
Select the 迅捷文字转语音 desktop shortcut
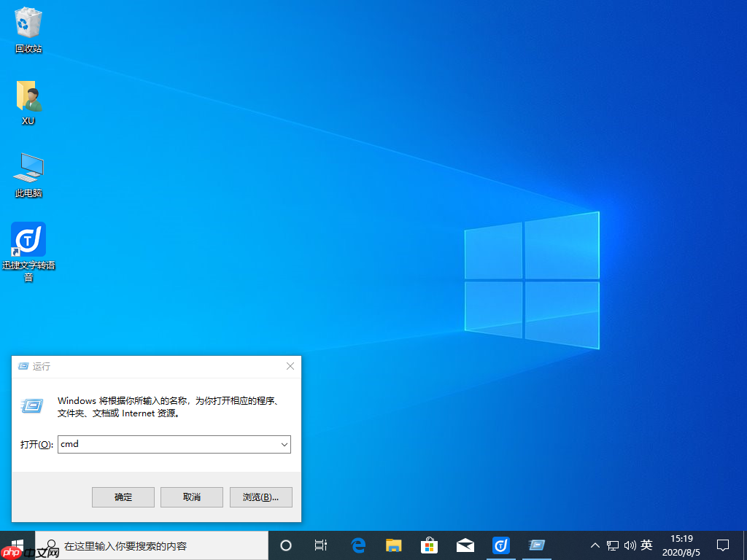click(x=28, y=252)
